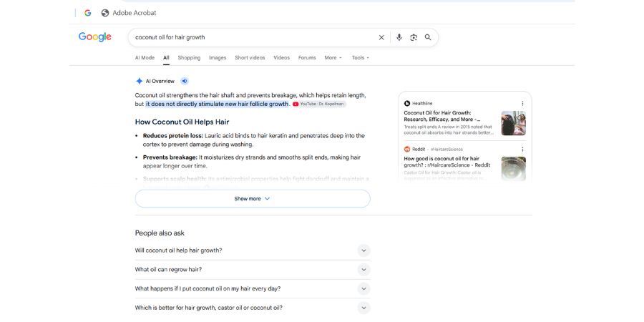Image resolution: width=644 pixels, height=322 pixels.
Task: Start voice search with the microphone icon
Action: tap(399, 37)
